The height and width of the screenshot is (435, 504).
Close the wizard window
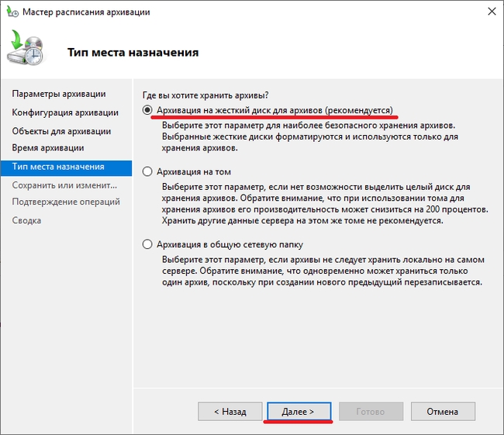pos(491,12)
